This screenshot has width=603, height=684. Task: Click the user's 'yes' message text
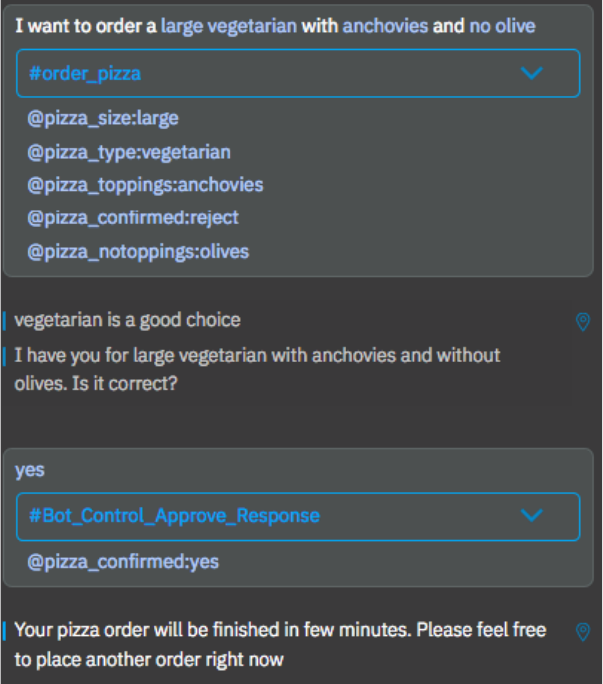[30, 470]
